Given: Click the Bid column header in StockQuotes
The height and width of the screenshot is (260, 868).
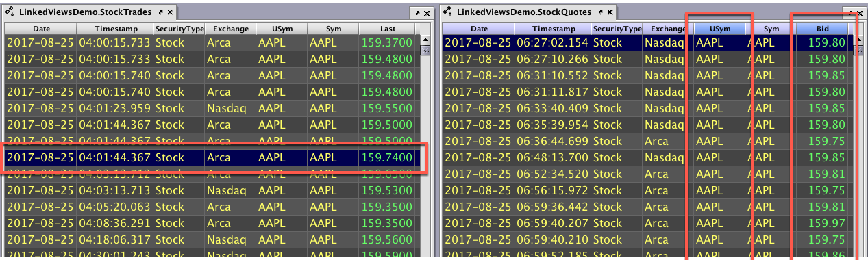Looking at the screenshot, I should pyautogui.click(x=823, y=29).
